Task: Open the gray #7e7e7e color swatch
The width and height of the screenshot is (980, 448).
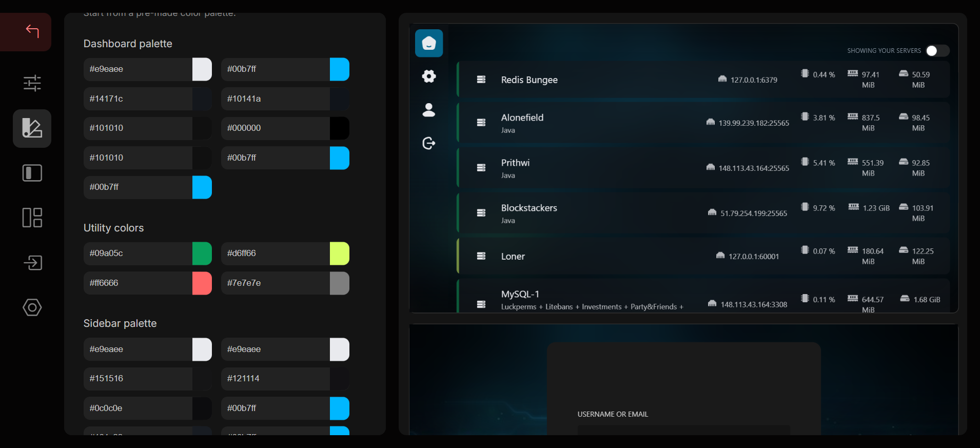Action: [340, 283]
